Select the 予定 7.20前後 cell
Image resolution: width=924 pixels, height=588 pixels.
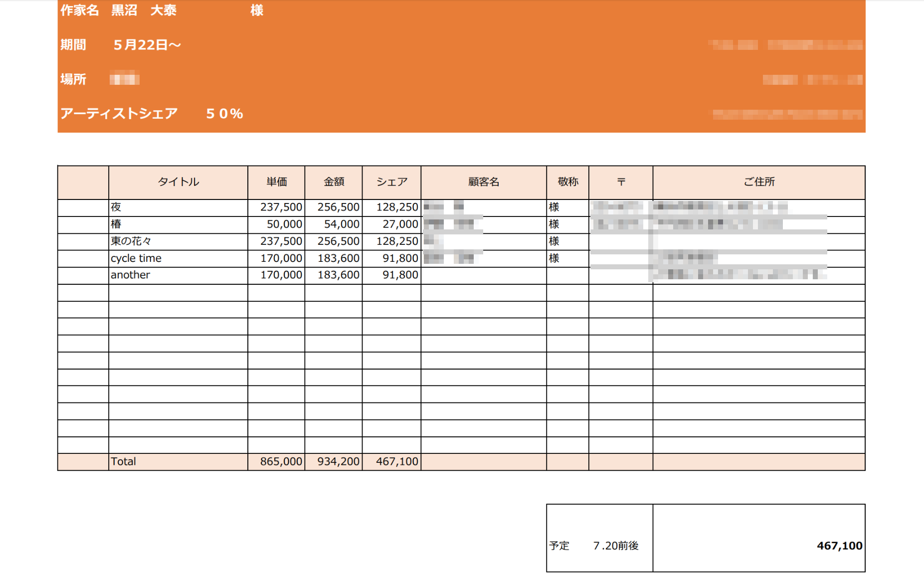tap(594, 546)
